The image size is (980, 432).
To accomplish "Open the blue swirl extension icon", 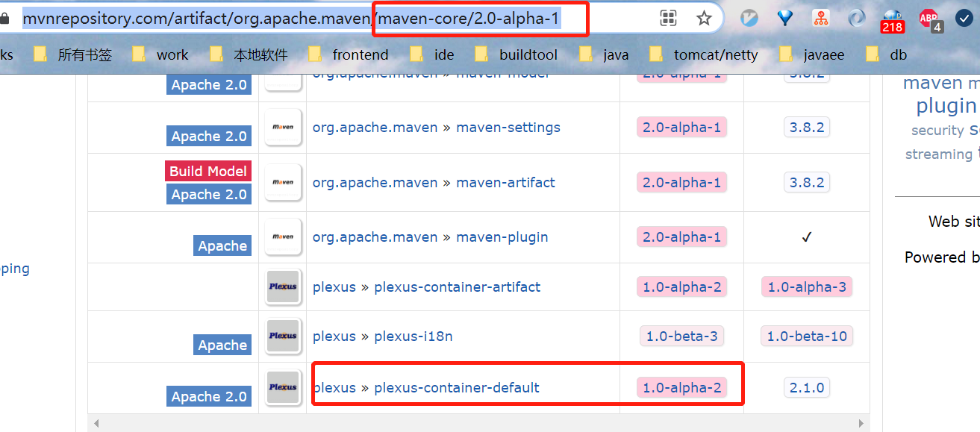I will click(857, 19).
